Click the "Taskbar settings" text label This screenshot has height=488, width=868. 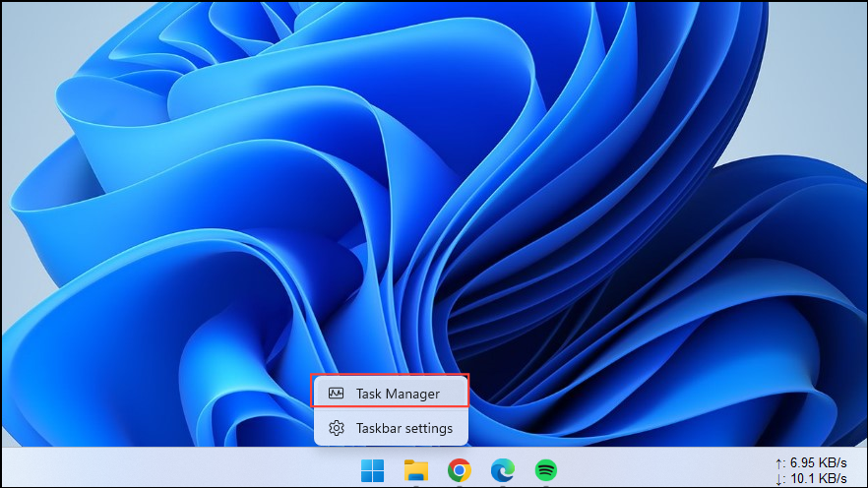pos(404,428)
